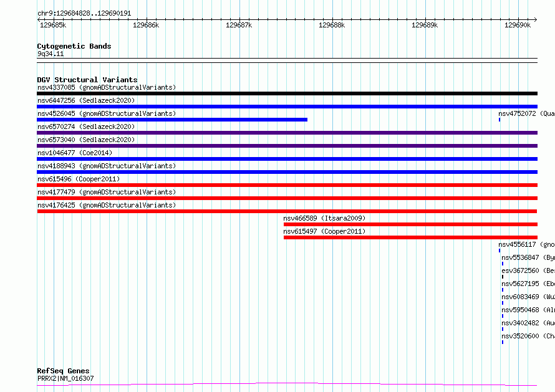
Task: Select the nsv6570274 (Sedlazeck2020) label
Action: (86, 127)
